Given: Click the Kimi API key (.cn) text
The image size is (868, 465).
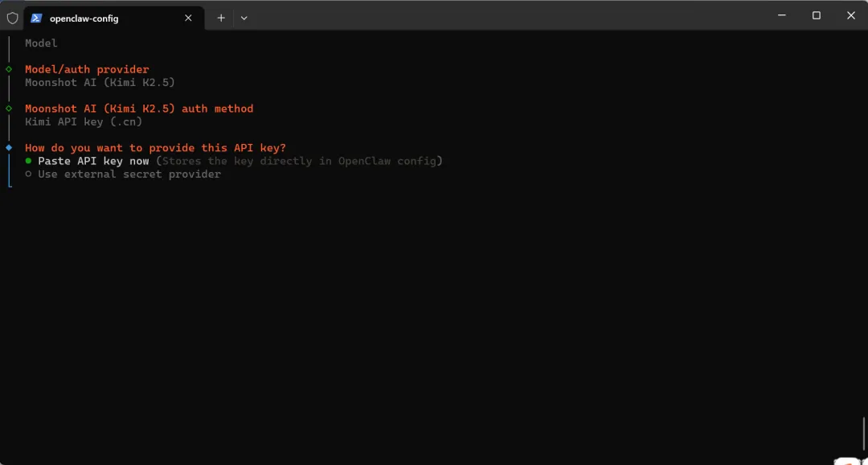Looking at the screenshot, I should pos(84,121).
